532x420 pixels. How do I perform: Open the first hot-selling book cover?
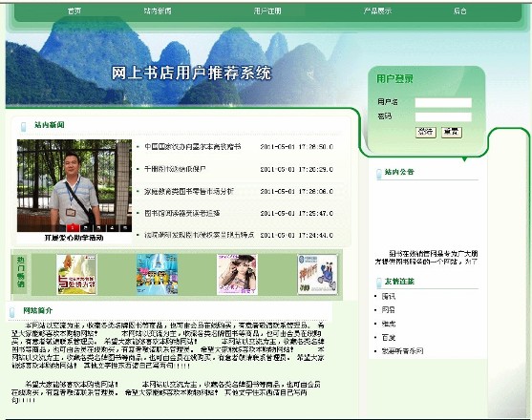[76, 274]
